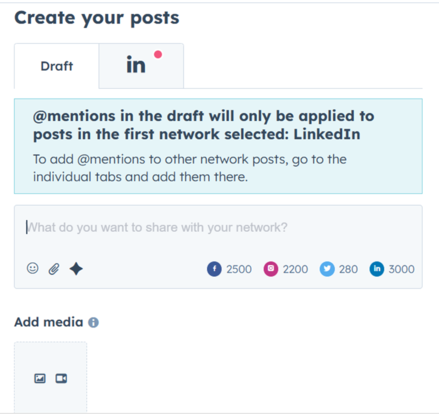Screen dimensions: 439x414
Task: Click the Add media info icon
Action: (93, 322)
